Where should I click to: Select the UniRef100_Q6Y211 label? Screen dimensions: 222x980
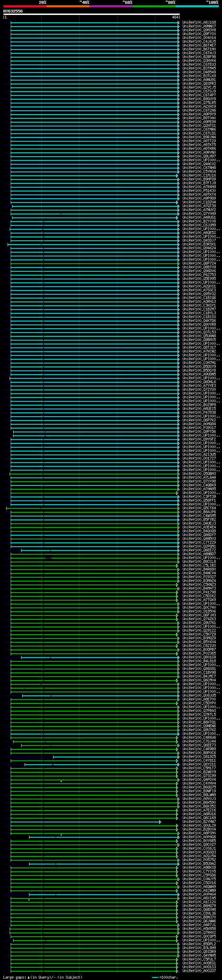[199, 764]
